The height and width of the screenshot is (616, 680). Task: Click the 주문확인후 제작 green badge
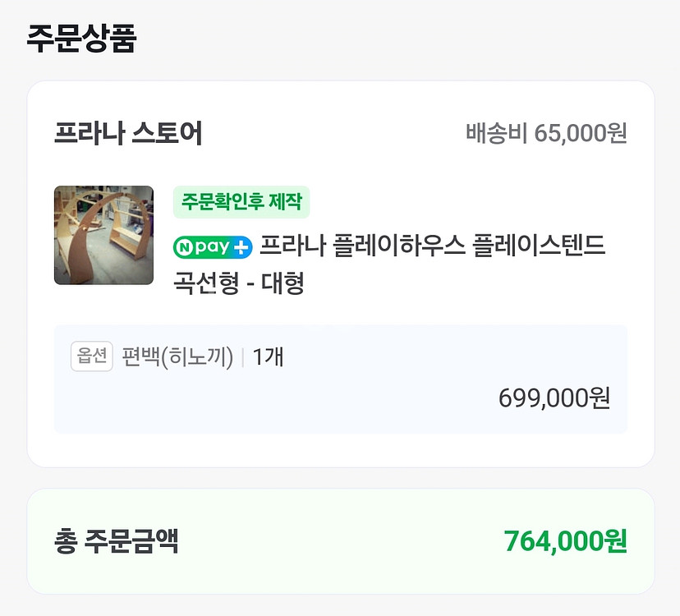point(241,201)
